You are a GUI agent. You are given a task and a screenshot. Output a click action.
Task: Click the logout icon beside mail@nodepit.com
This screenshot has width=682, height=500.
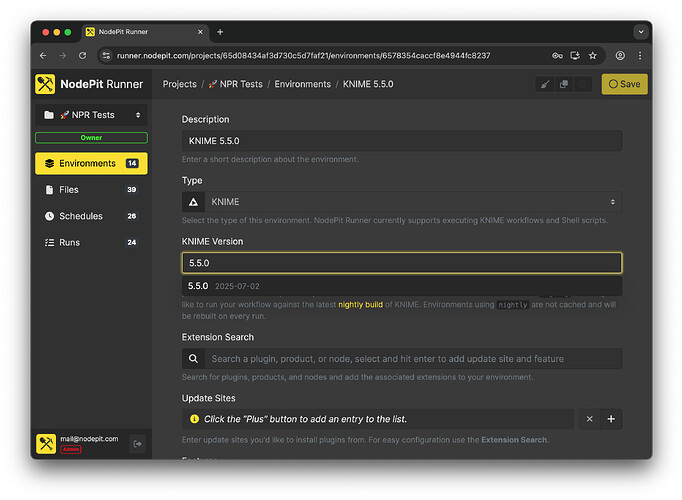click(x=137, y=444)
